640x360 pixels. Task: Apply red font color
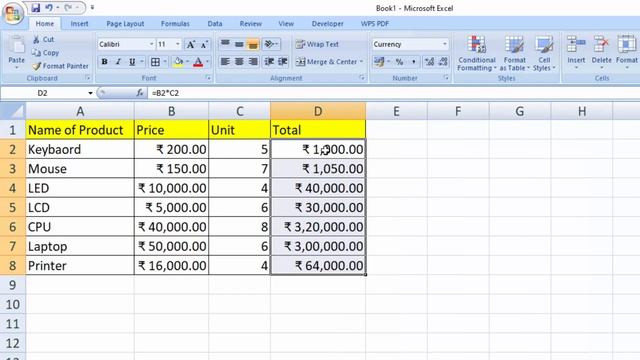[198, 62]
